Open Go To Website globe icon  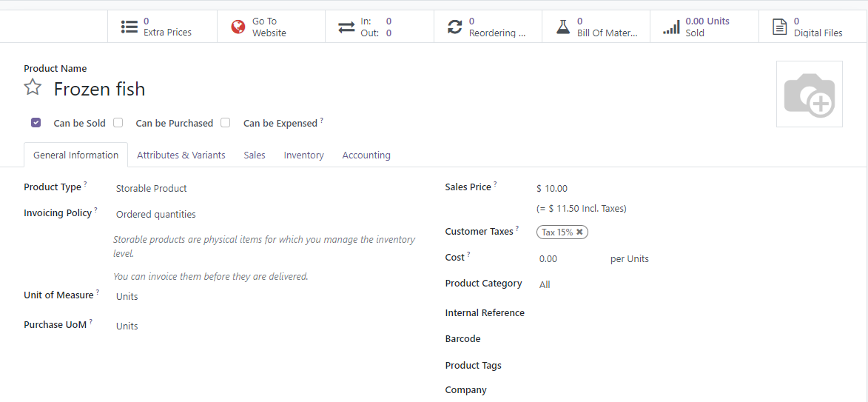click(238, 27)
